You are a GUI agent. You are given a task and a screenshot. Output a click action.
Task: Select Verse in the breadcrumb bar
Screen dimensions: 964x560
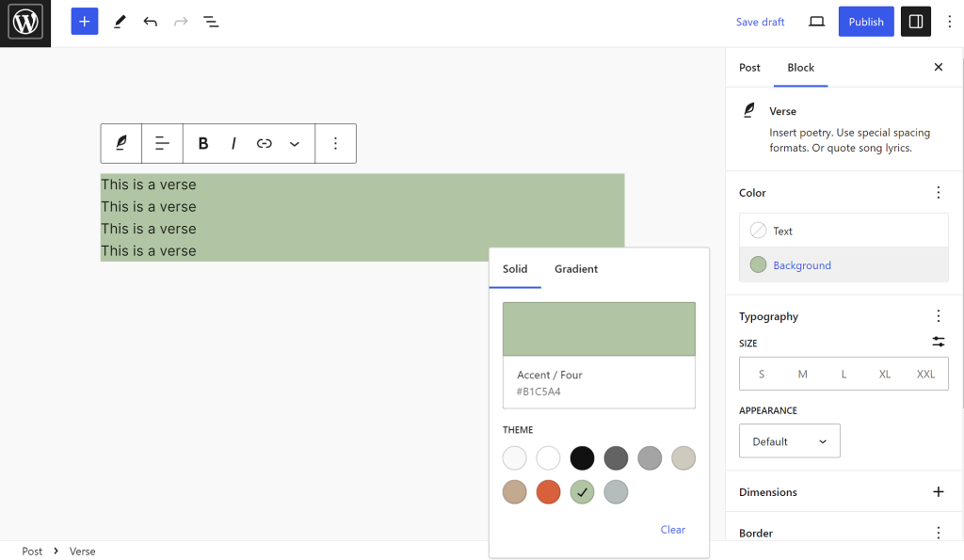(82, 551)
